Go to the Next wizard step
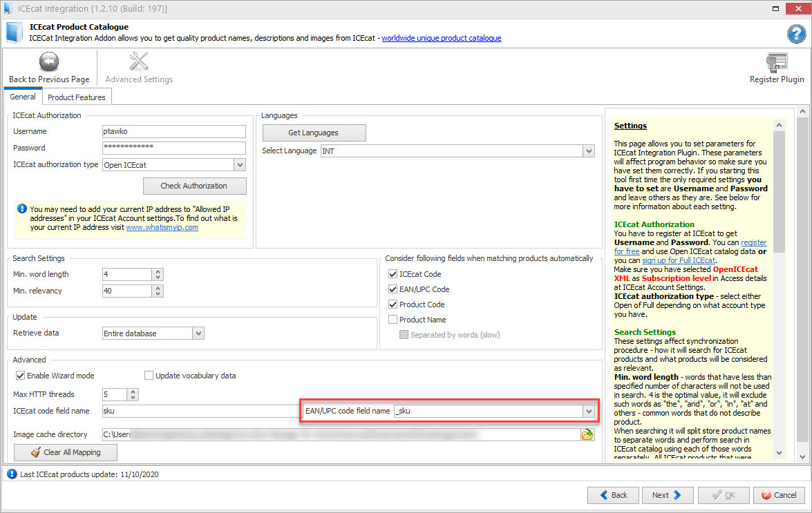This screenshot has width=812, height=513. pyautogui.click(x=667, y=496)
